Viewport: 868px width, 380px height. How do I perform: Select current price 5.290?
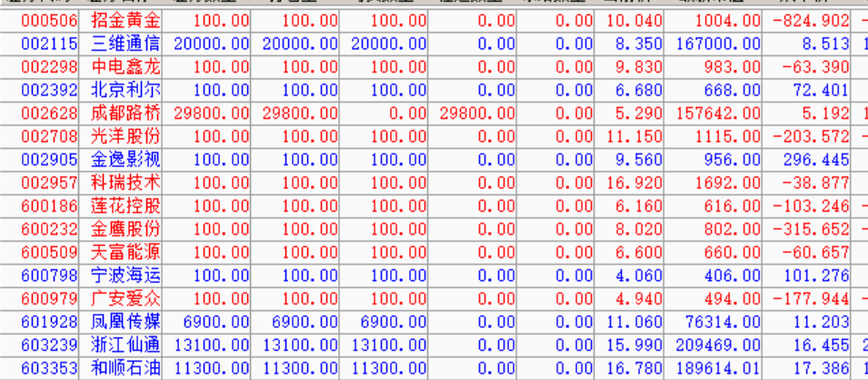639,114
